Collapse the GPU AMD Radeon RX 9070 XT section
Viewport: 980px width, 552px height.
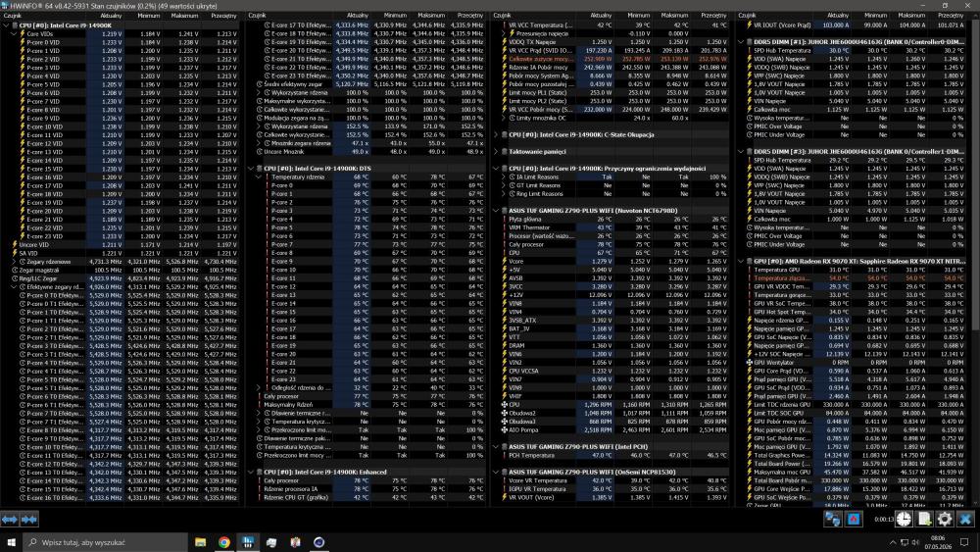pyautogui.click(x=741, y=262)
